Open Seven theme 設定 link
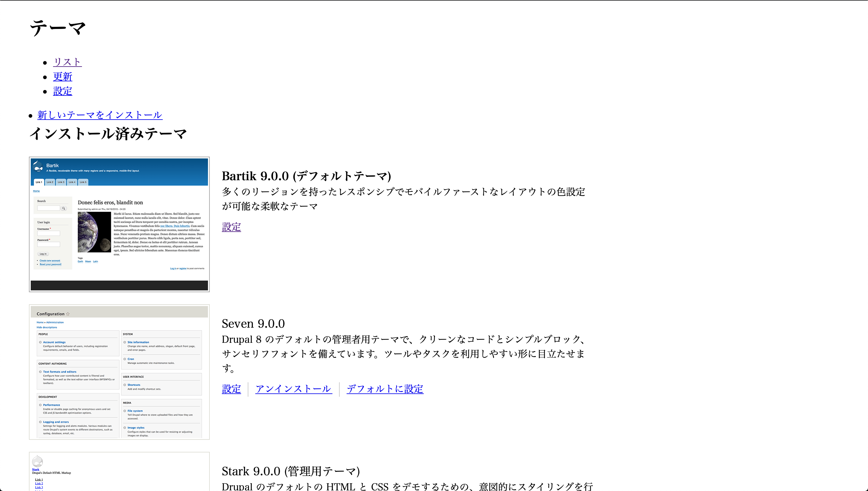The height and width of the screenshot is (491, 868). click(x=231, y=389)
